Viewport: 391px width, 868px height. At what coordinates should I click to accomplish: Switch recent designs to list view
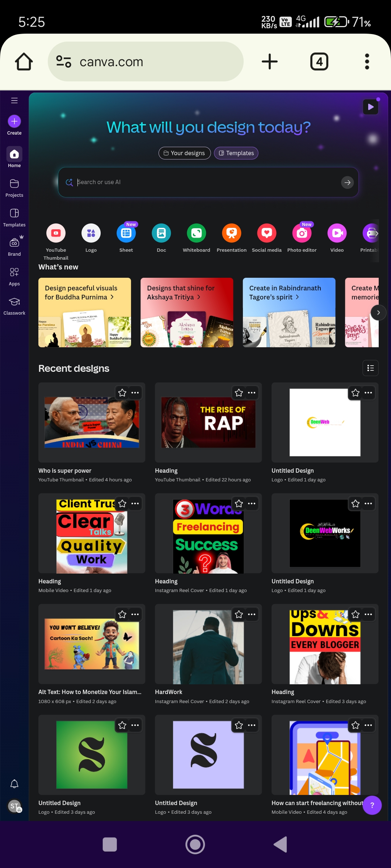pyautogui.click(x=370, y=368)
